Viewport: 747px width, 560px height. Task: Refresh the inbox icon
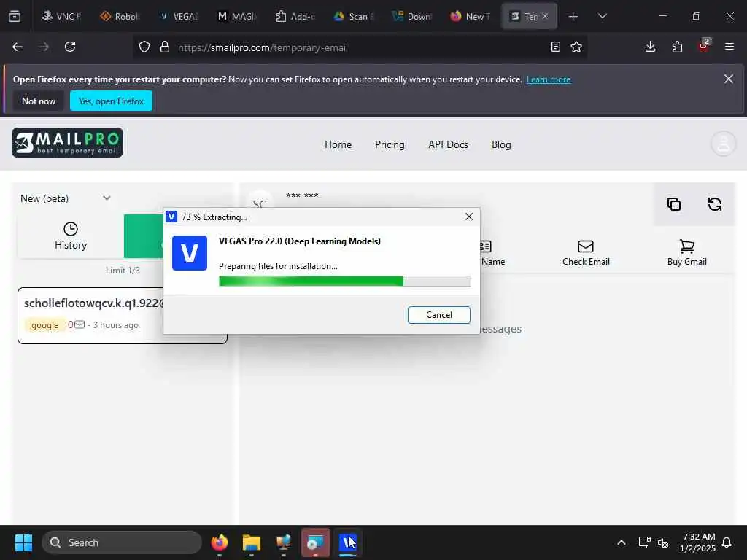(715, 204)
